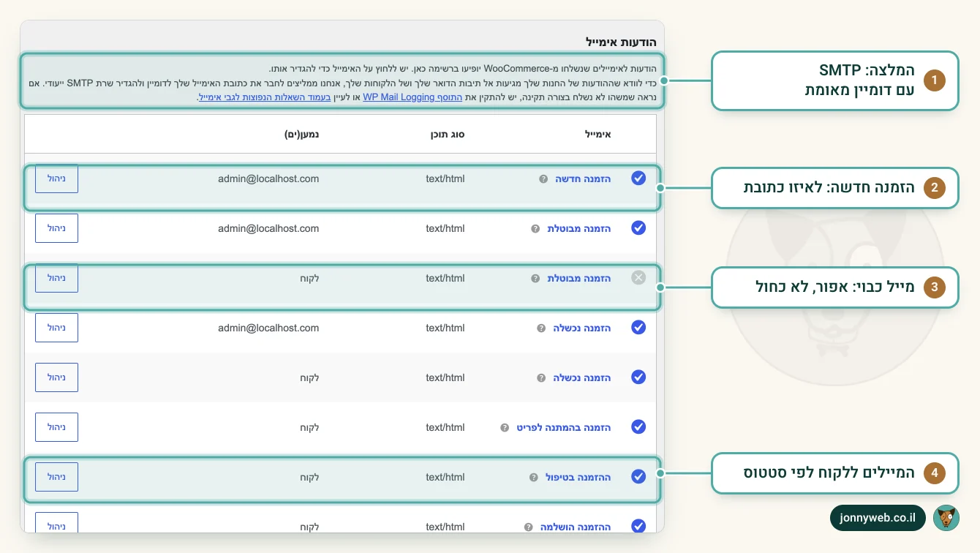This screenshot has width=980, height=553.
Task: Click help icon beside ההזמנה בטיפול
Action: pos(533,477)
